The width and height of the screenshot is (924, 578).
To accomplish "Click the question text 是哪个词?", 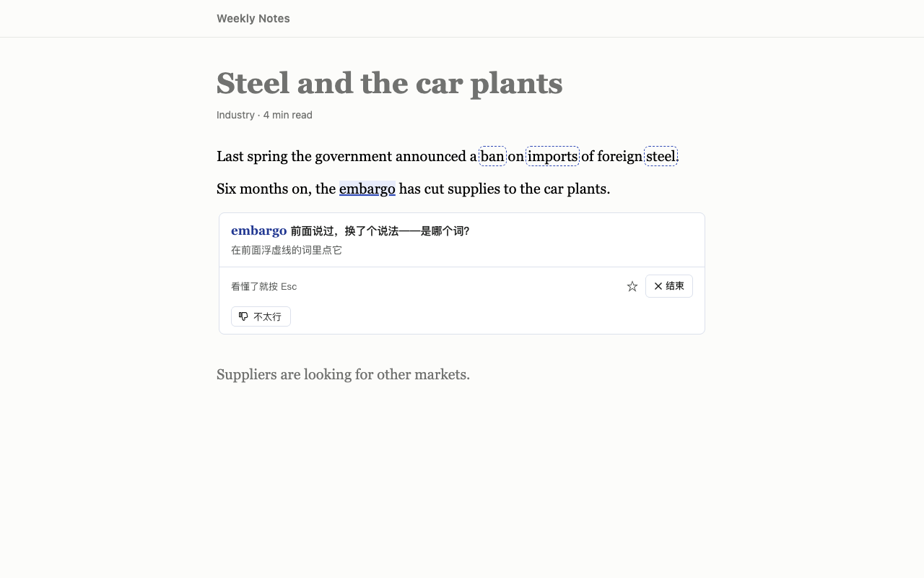I will click(445, 231).
